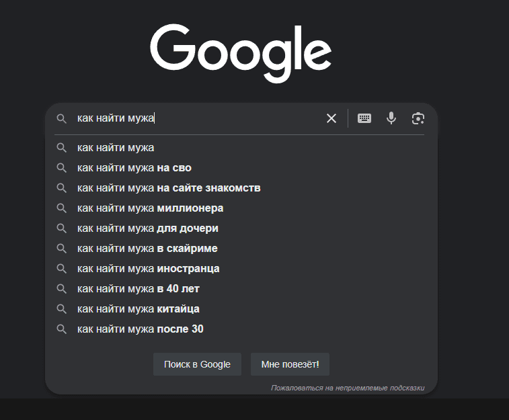Image resolution: width=509 pixels, height=420 pixels.
Task: Open the on-screen keyboard icon
Action: click(364, 118)
